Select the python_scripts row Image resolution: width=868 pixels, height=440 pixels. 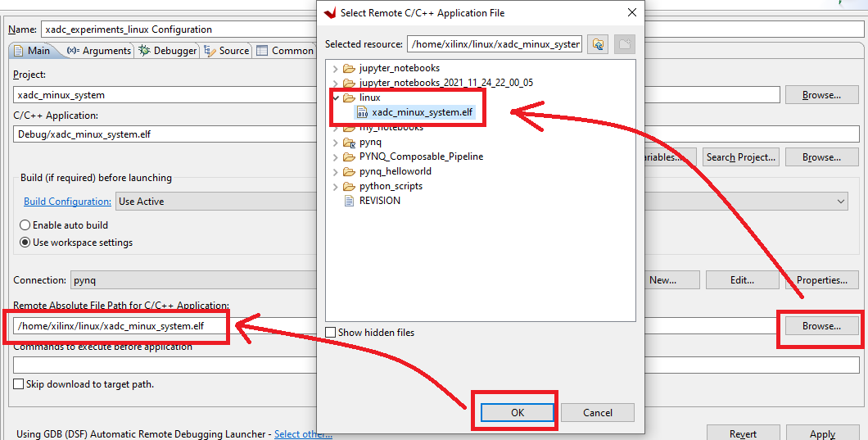point(391,186)
